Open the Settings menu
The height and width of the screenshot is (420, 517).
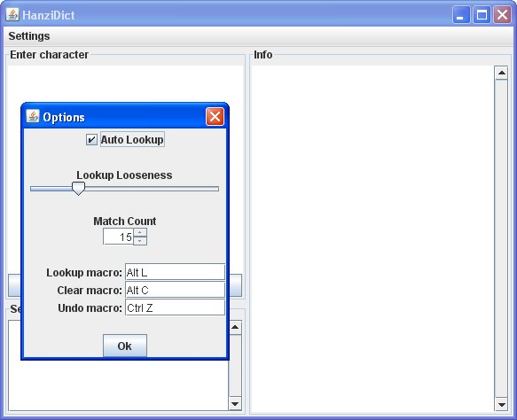pos(29,36)
